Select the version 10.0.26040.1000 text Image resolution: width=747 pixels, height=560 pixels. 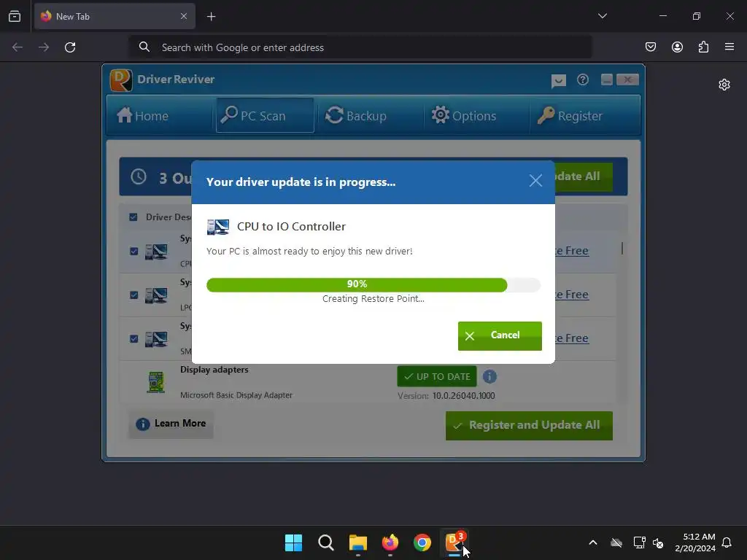[x=463, y=396]
